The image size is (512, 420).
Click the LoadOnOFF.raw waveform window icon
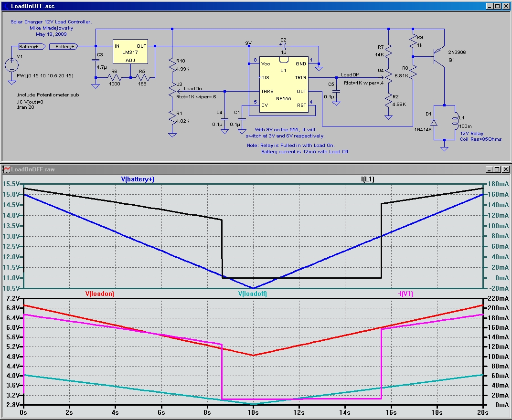click(x=6, y=169)
